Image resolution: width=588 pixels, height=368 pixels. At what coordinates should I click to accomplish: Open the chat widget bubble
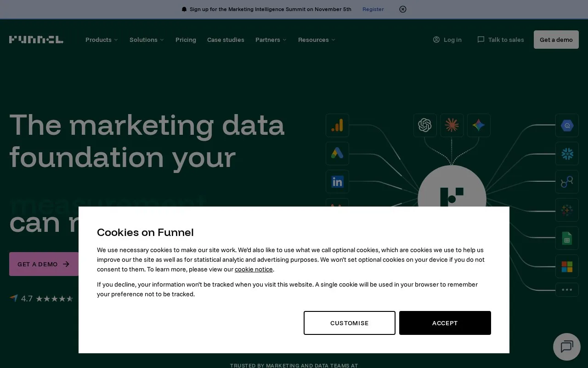tap(567, 347)
